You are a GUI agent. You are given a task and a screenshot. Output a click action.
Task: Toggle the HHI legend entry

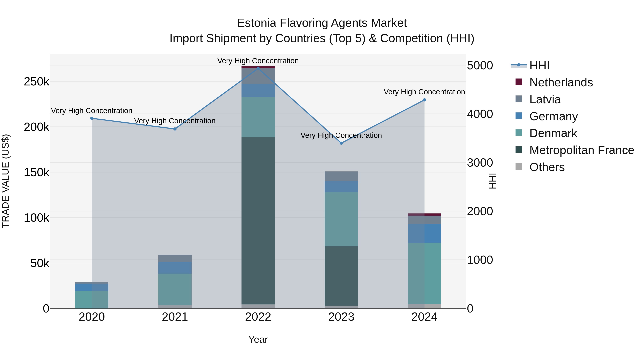coord(530,65)
